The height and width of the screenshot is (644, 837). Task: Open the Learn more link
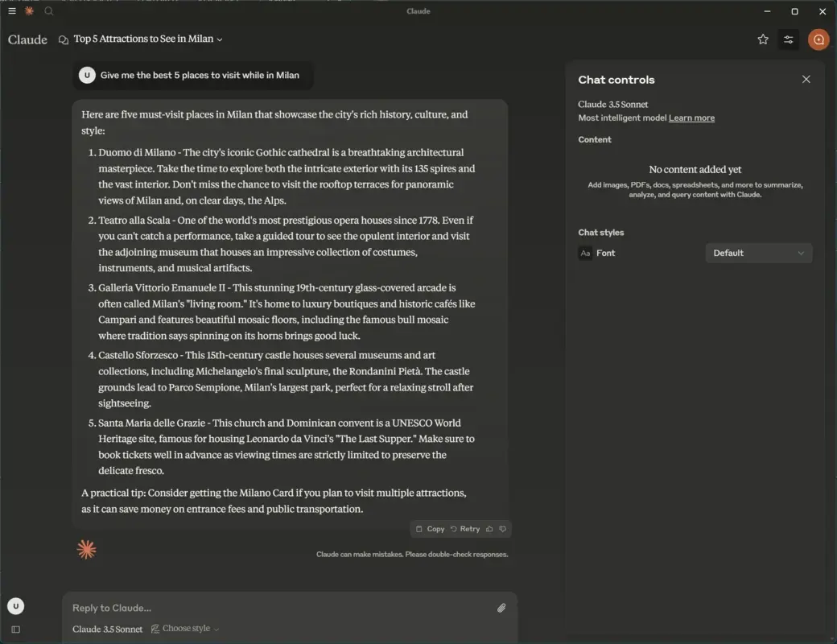click(691, 118)
